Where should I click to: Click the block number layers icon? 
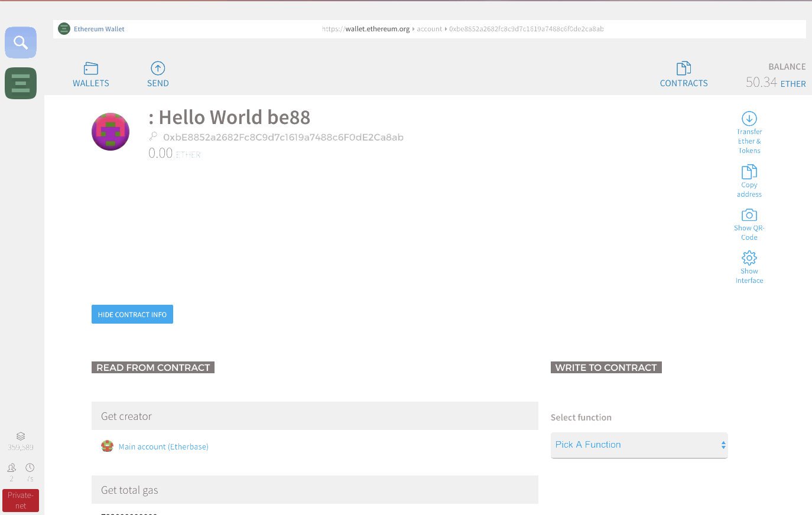pos(21,436)
